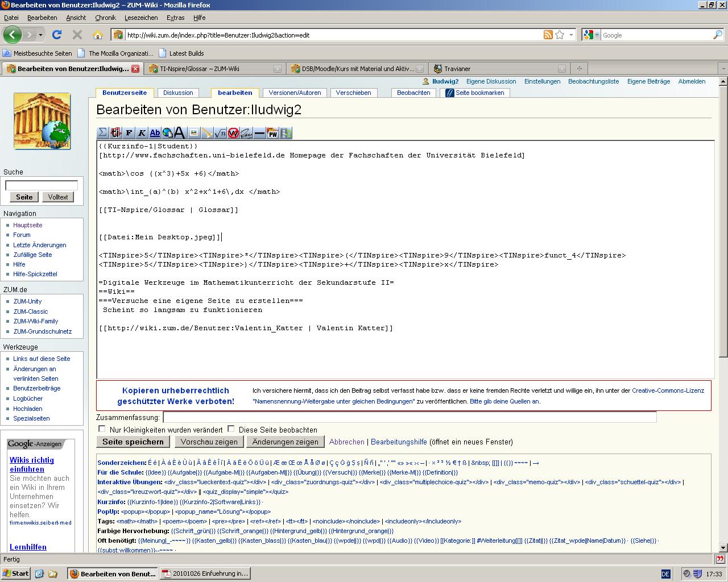Viewport: 728px width, 582px height.
Task: Open the Lesezeichen menu
Action: [140, 18]
